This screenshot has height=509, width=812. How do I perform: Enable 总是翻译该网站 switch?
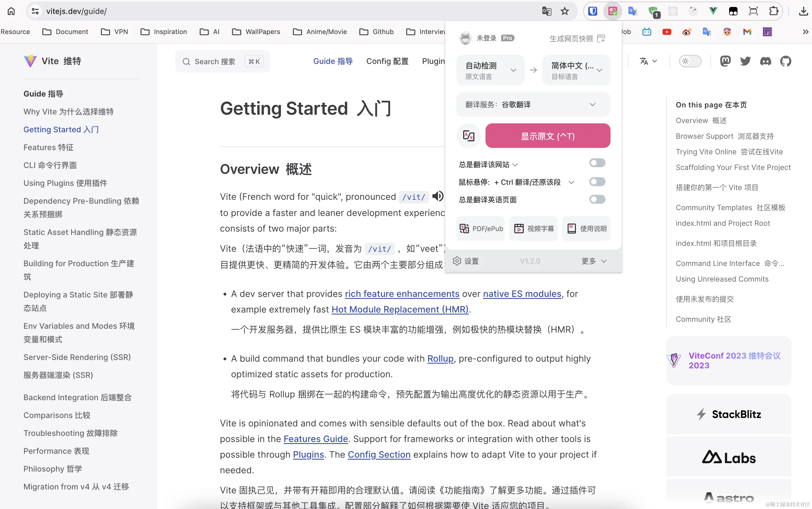pos(597,163)
